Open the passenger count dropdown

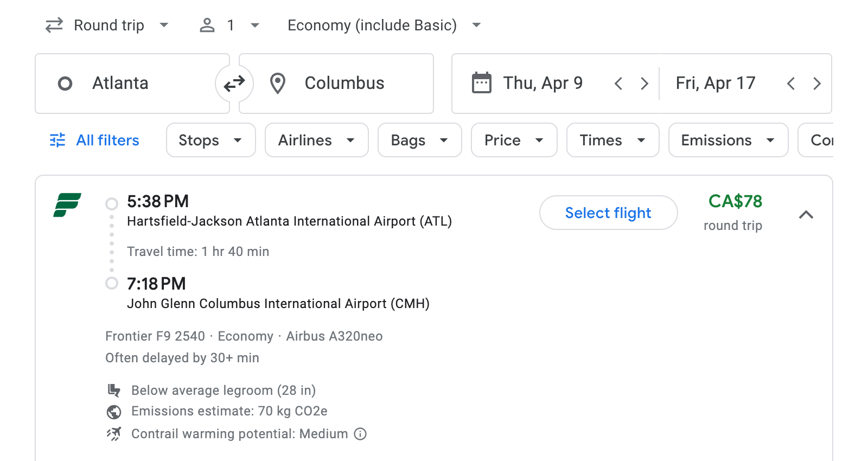click(254, 25)
